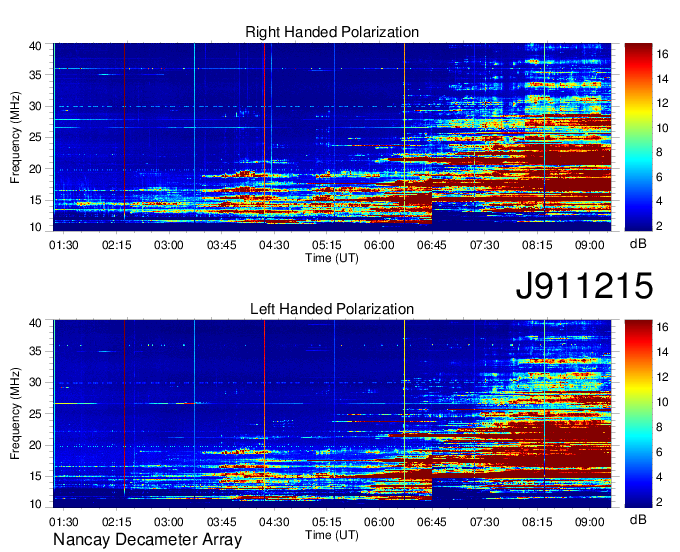
Task: Click the "20" frequency tick on the top plot
Action: click(x=36, y=169)
